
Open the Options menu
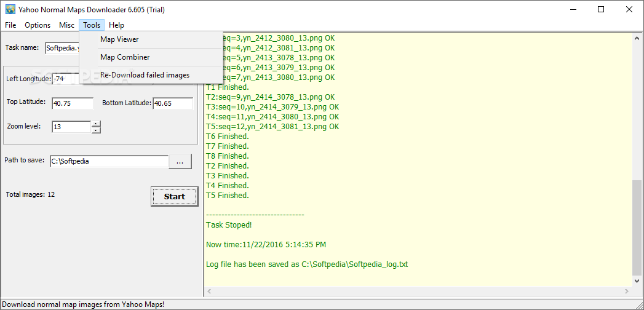(38, 25)
